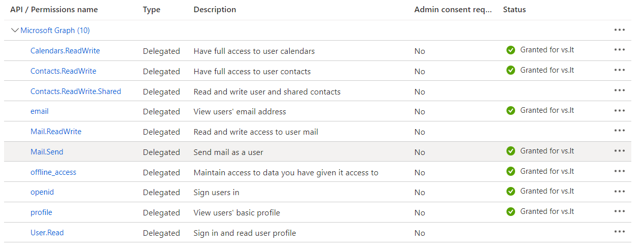Open Calendars.ReadWrite permission details
Viewport: 644px width, 250px height.
click(65, 51)
